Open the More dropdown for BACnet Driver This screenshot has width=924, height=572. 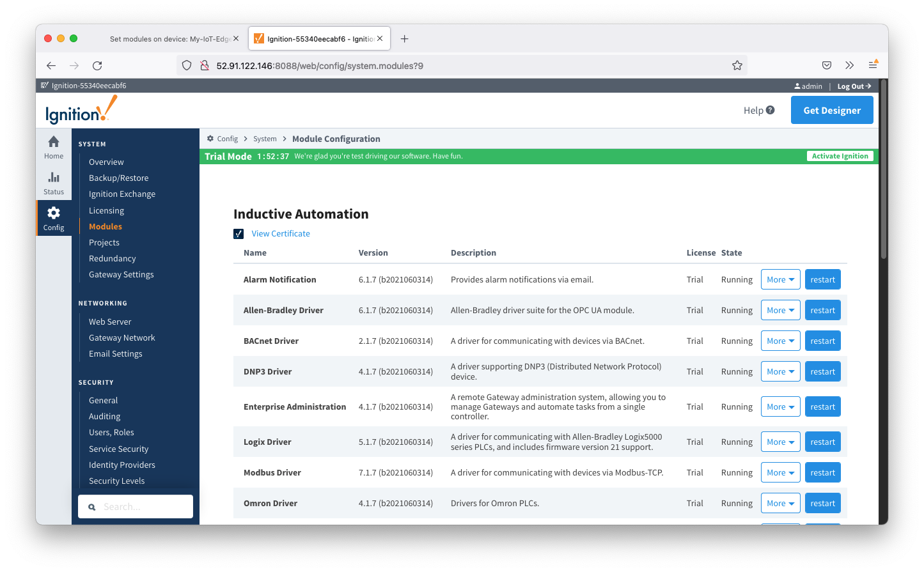point(780,341)
